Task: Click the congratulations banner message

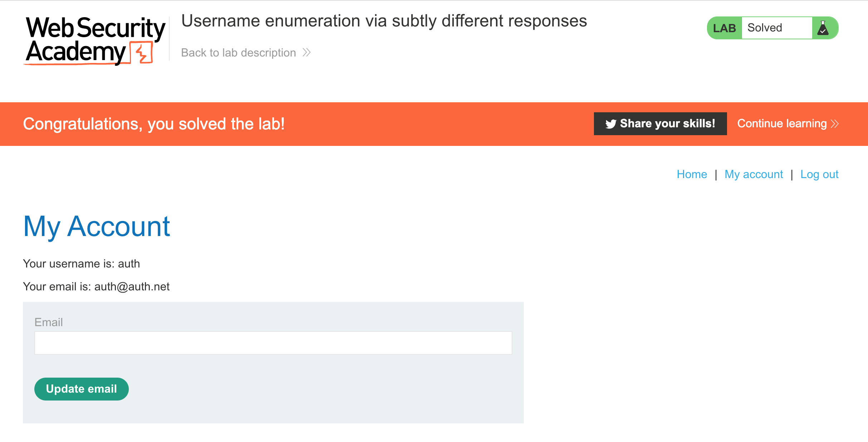Action: point(154,124)
